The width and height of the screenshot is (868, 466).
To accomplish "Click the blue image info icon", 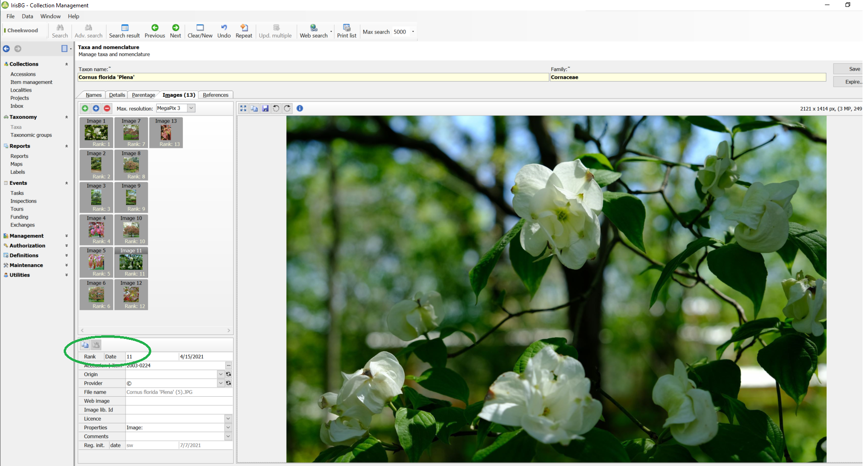I will pos(300,108).
